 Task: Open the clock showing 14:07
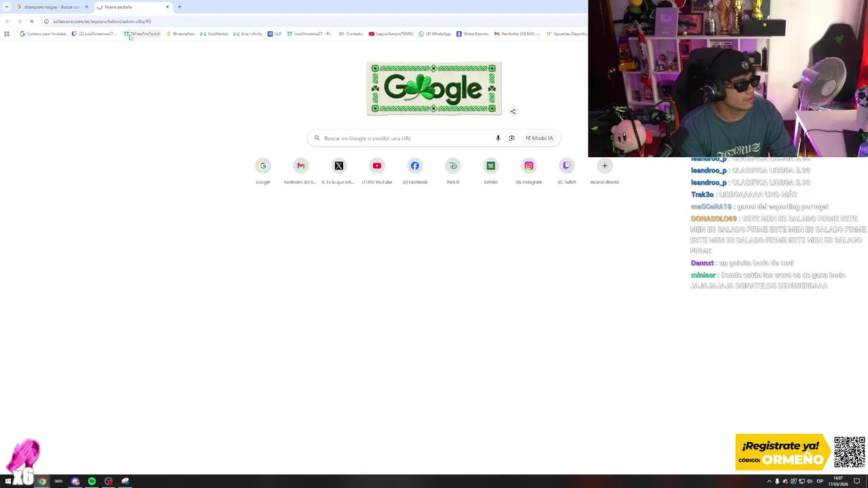tap(837, 481)
